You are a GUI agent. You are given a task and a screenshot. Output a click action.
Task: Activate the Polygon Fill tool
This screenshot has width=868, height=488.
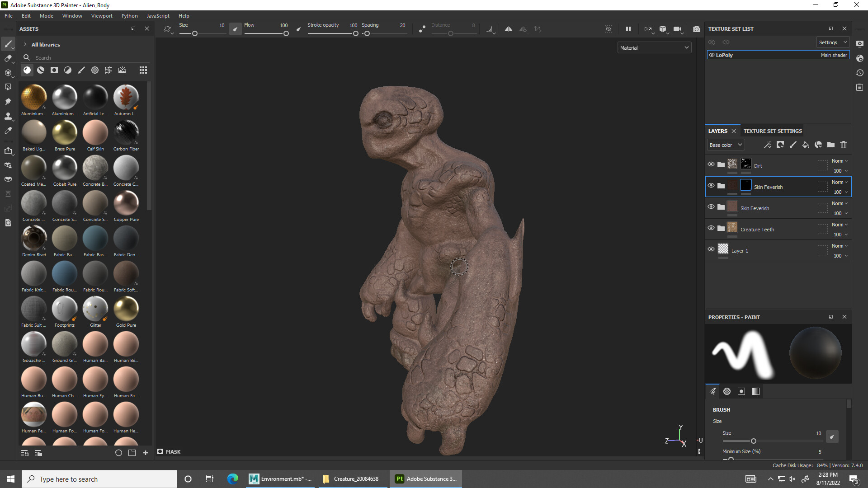(x=8, y=87)
